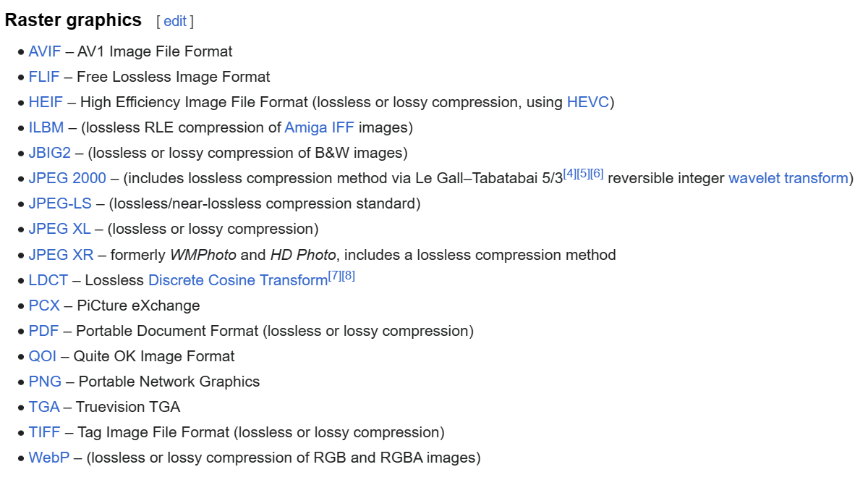The height and width of the screenshot is (480, 868).
Task: Click the PCX link
Action: tap(44, 306)
